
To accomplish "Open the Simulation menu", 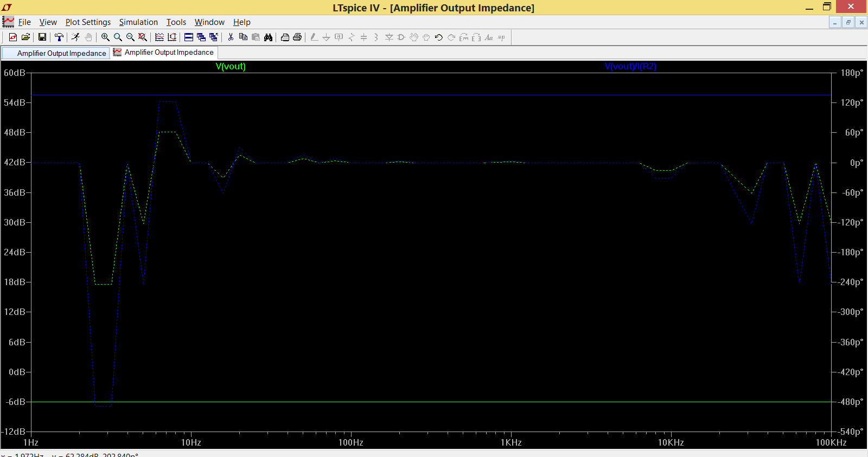I will point(138,22).
